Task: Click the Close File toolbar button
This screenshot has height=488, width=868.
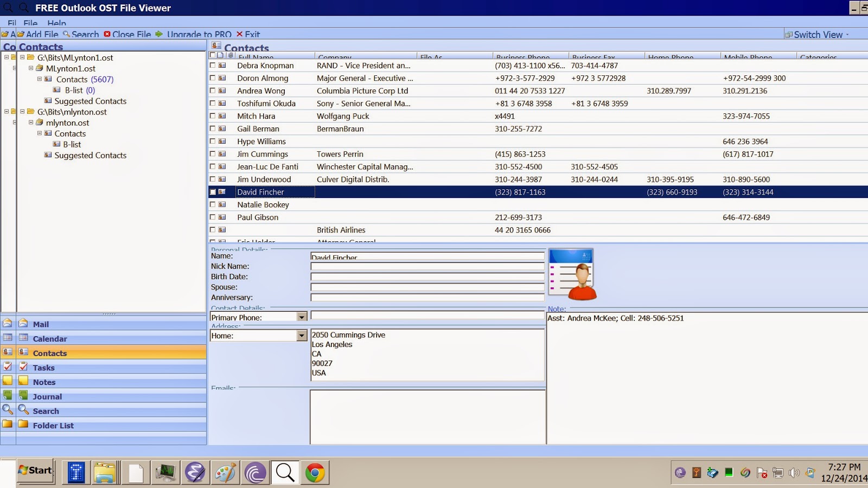Action: pyautogui.click(x=127, y=34)
